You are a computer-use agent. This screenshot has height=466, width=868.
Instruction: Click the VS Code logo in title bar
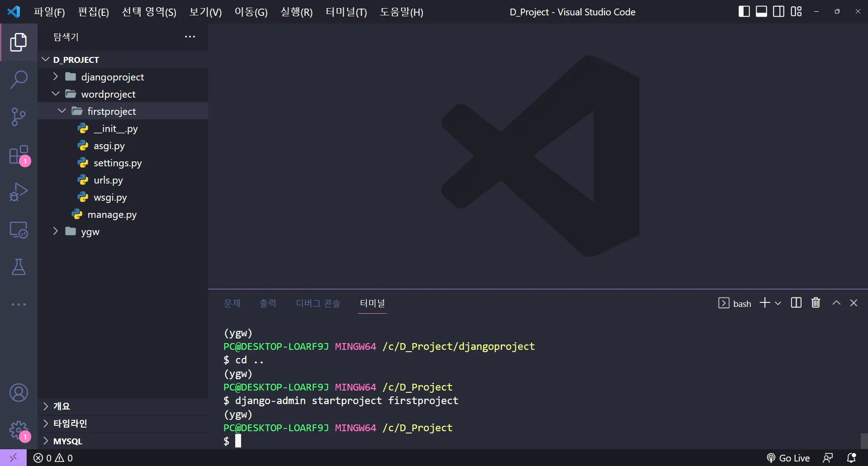click(x=14, y=11)
